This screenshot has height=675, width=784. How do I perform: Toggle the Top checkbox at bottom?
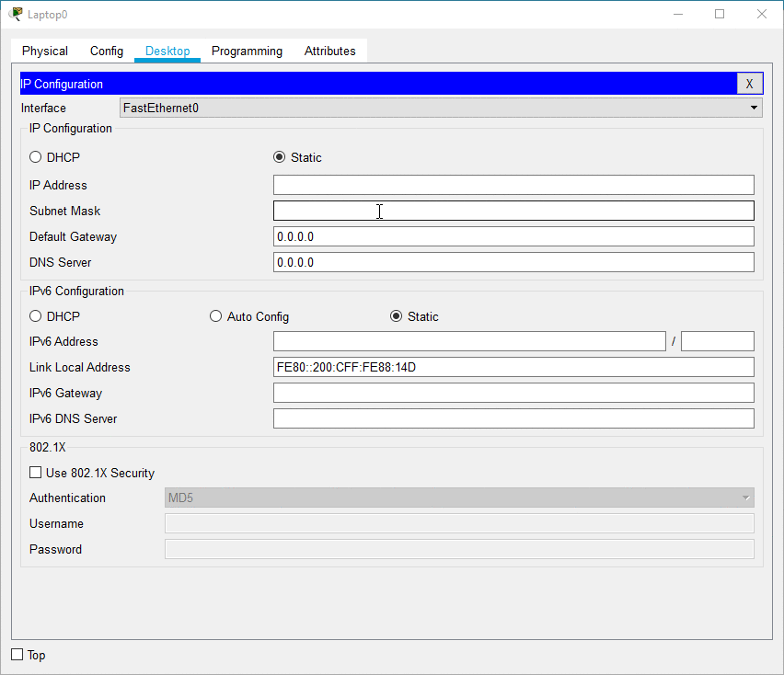click(x=17, y=655)
